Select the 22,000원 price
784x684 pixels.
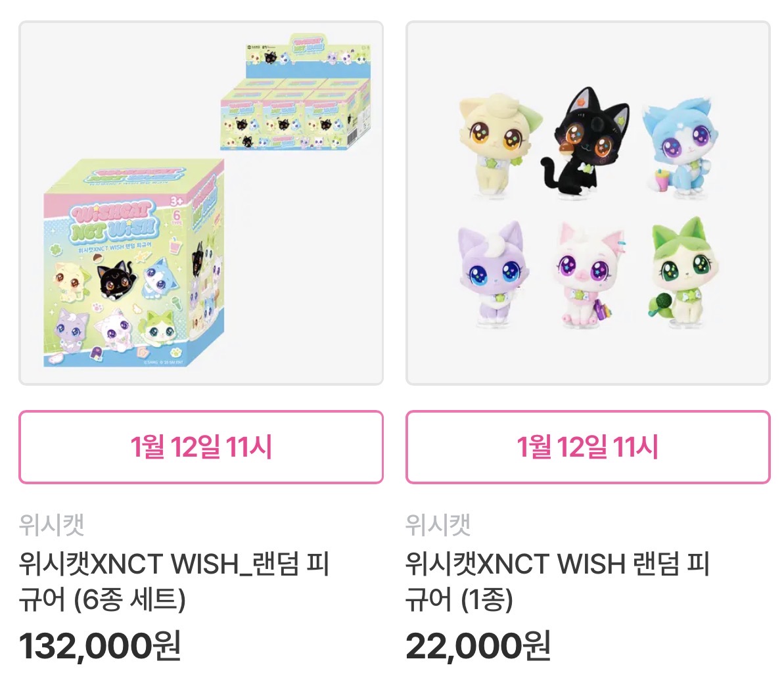click(478, 646)
